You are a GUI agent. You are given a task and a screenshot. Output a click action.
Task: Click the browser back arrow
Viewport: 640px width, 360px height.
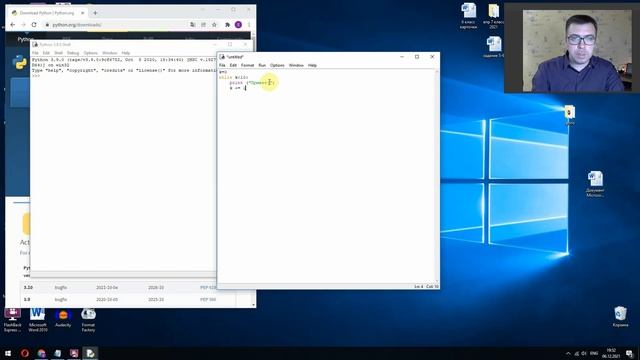pyautogui.click(x=13, y=25)
